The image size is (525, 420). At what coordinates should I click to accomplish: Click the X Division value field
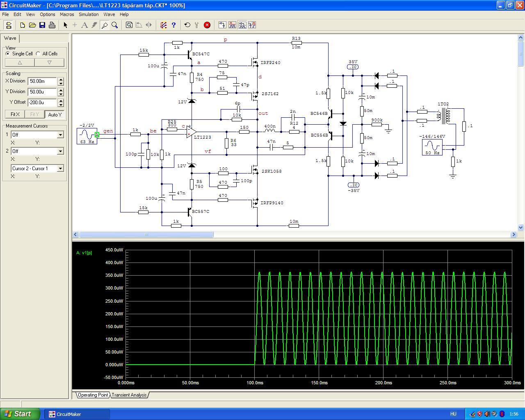pos(42,81)
